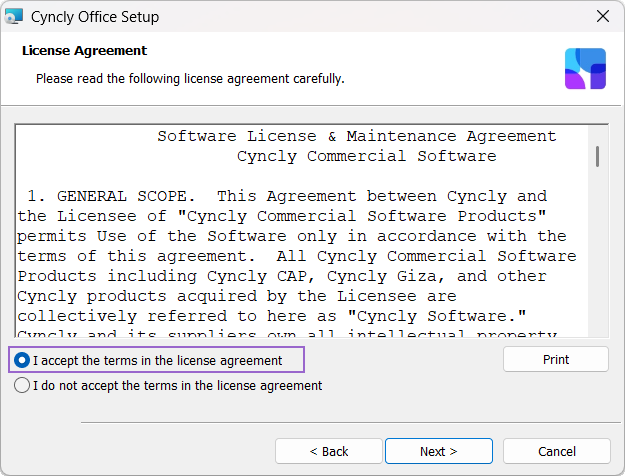Viewport: 625px width, 476px height.
Task: Click the 'License Agreement' heading text
Action: pos(85,51)
